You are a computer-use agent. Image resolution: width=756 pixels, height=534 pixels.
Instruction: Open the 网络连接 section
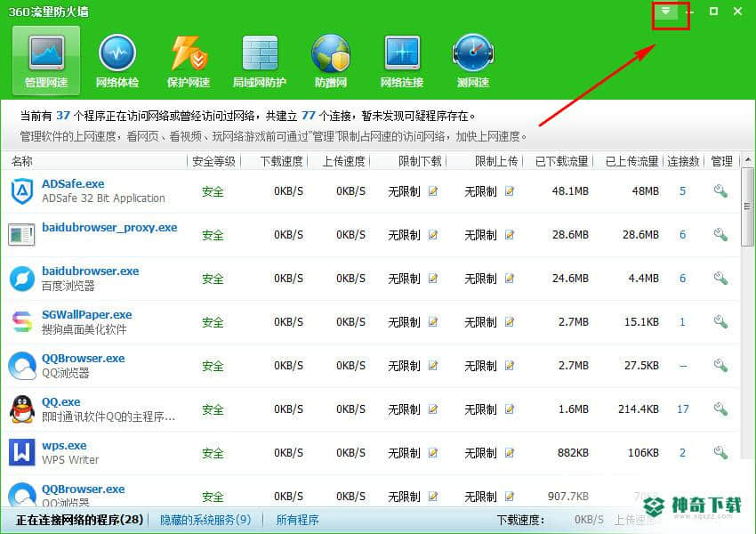point(402,61)
